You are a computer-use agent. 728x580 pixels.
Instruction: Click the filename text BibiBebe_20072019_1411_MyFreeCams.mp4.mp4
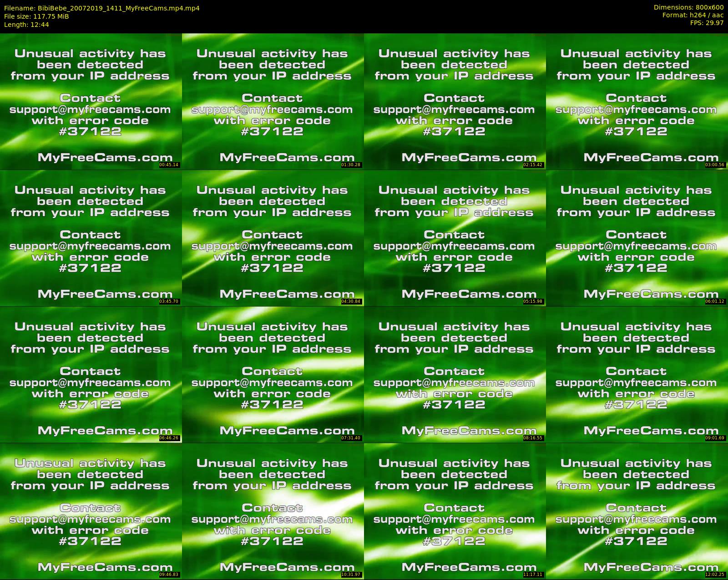119,8
